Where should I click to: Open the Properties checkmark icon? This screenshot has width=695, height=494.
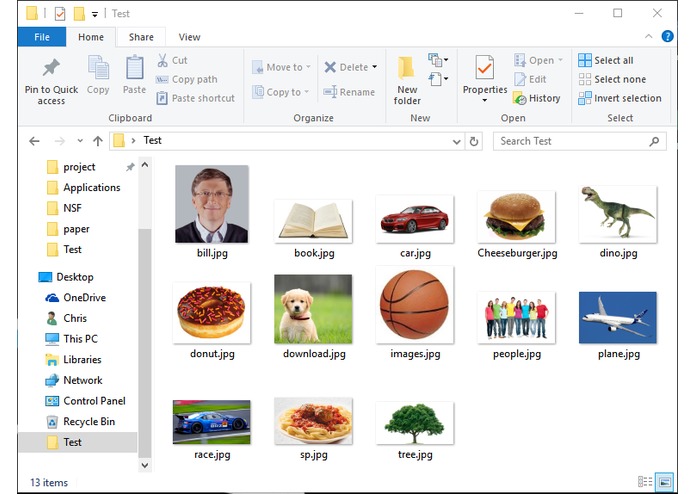click(484, 68)
